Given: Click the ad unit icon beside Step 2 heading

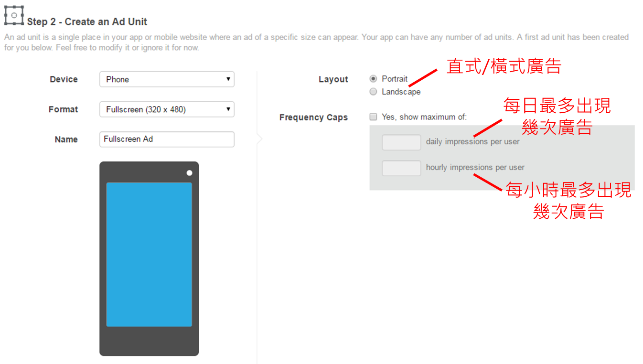Looking at the screenshot, I should pyautogui.click(x=14, y=15).
